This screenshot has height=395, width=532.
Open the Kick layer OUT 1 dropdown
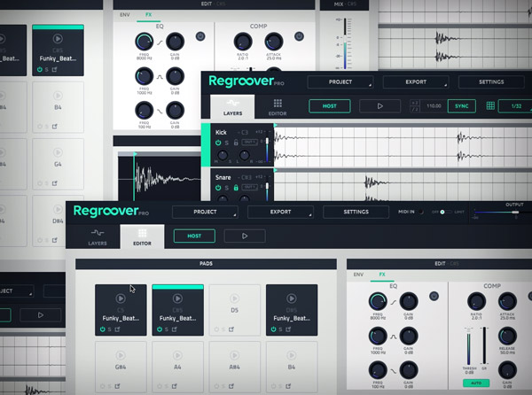[x=251, y=143]
